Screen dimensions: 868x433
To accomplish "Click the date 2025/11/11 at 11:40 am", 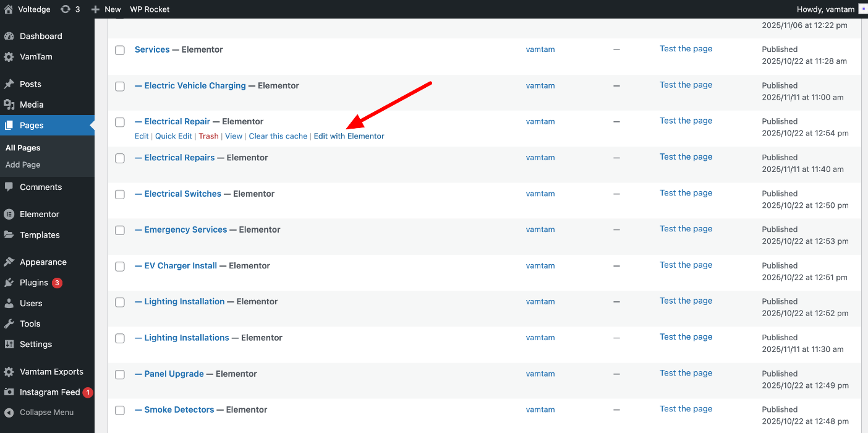I will click(802, 169).
